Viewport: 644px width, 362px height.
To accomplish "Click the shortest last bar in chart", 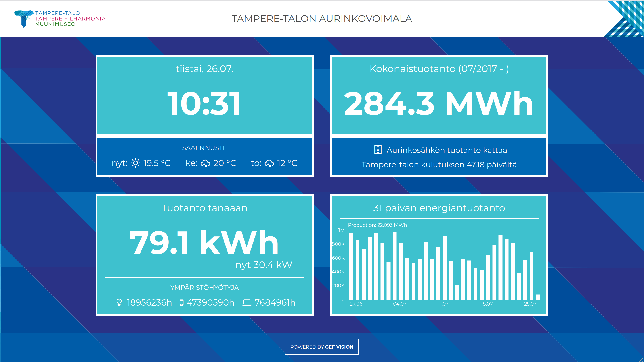I will coord(537,297).
